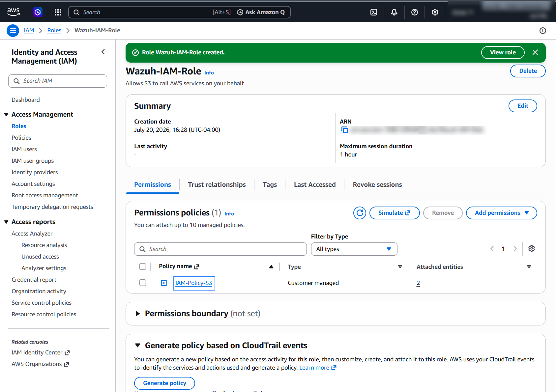556x392 pixels.
Task: Click the Generate policy button
Action: (x=164, y=383)
